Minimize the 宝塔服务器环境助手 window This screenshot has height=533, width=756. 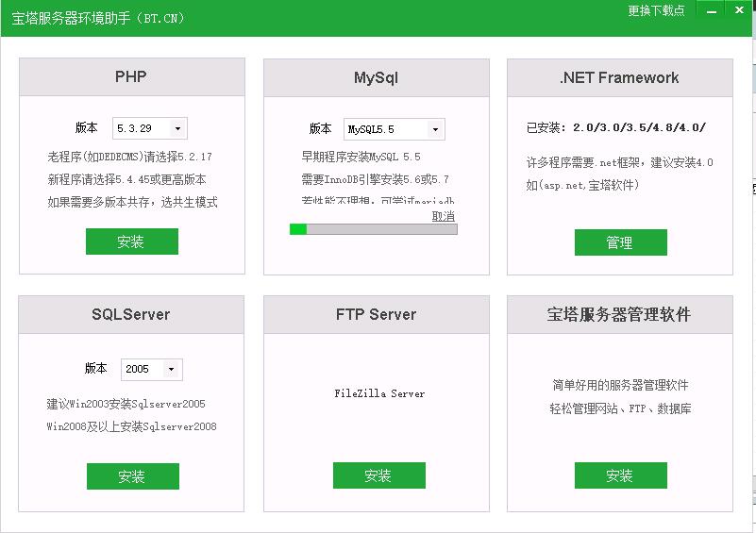[x=711, y=10]
